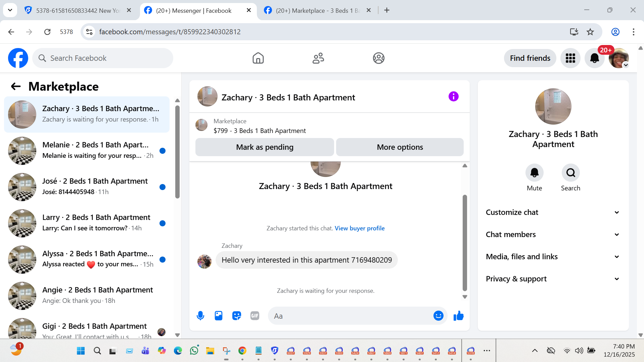Click the install app icon in address bar
The image size is (644, 362).
click(574, 32)
